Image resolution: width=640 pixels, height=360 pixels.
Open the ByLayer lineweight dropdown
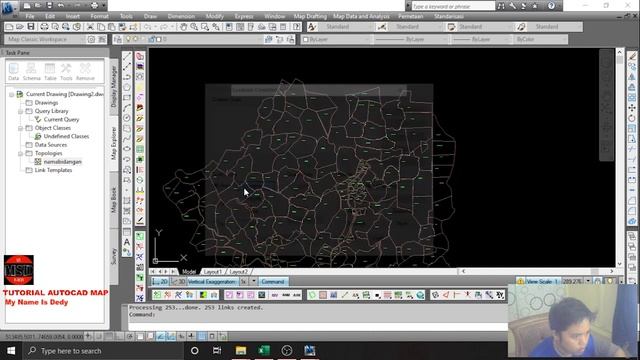(x=480, y=39)
